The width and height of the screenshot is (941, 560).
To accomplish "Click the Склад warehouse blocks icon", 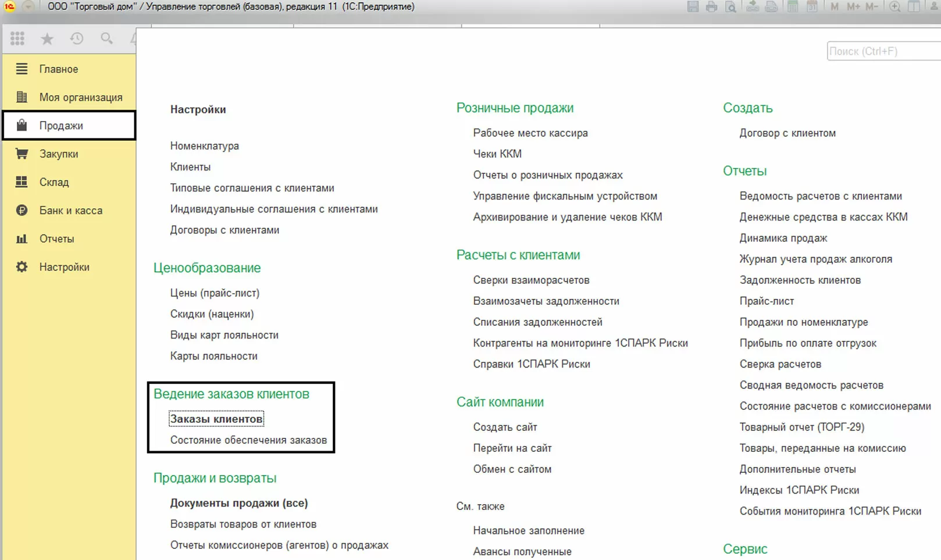I will click(x=22, y=182).
